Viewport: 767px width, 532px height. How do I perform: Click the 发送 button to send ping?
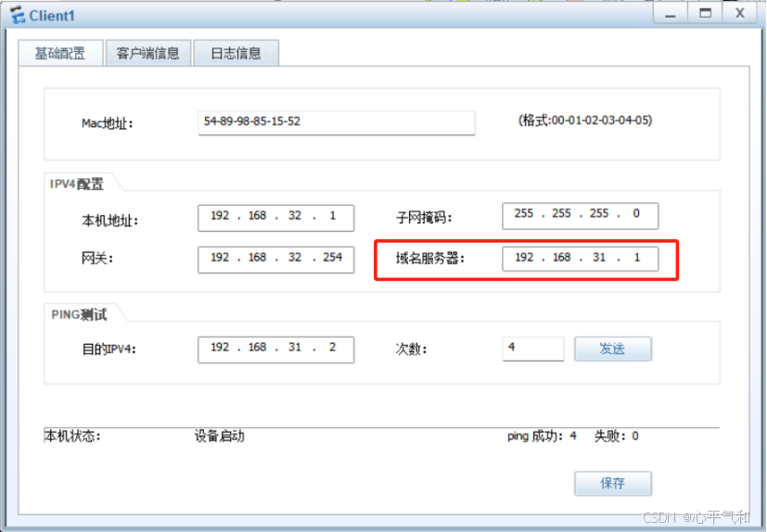613,348
